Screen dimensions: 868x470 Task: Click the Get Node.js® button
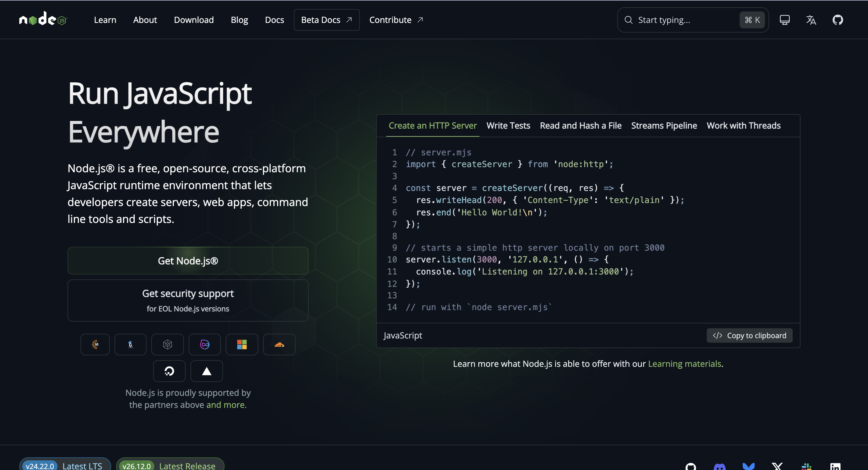(188, 261)
